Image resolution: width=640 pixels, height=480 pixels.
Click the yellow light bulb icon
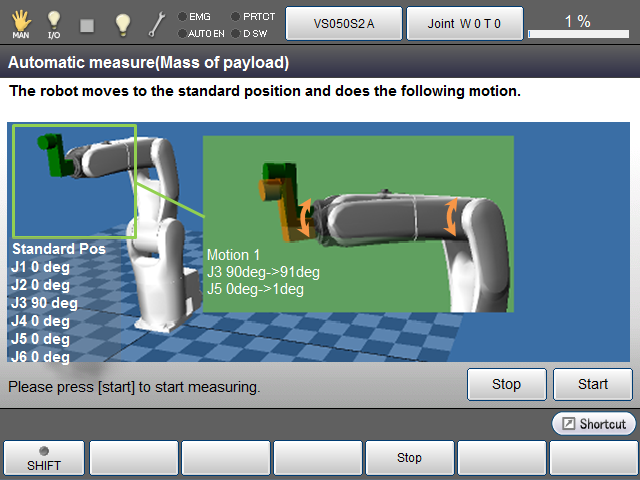(122, 23)
